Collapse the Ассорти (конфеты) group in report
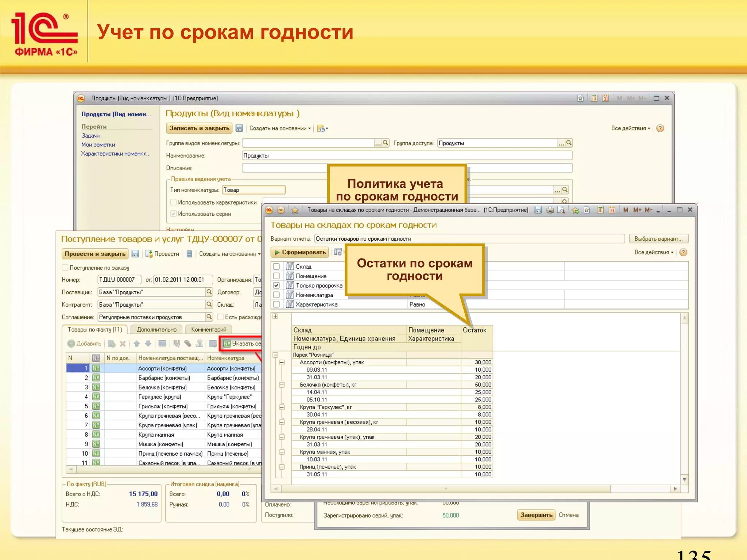This screenshot has height=560, width=747. [282, 362]
